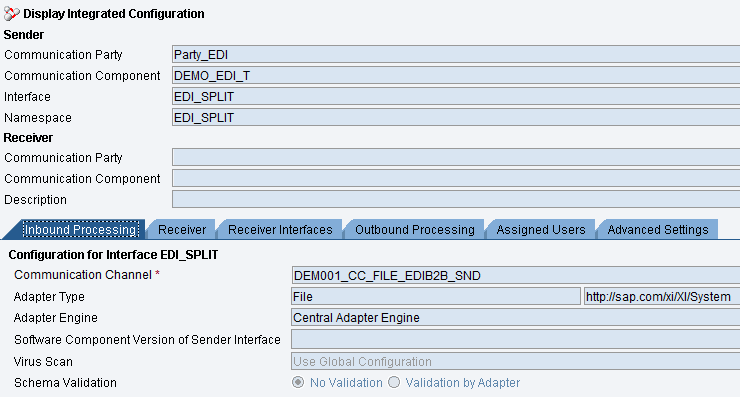
Task: Click the Adapter Type File field
Action: point(436,296)
